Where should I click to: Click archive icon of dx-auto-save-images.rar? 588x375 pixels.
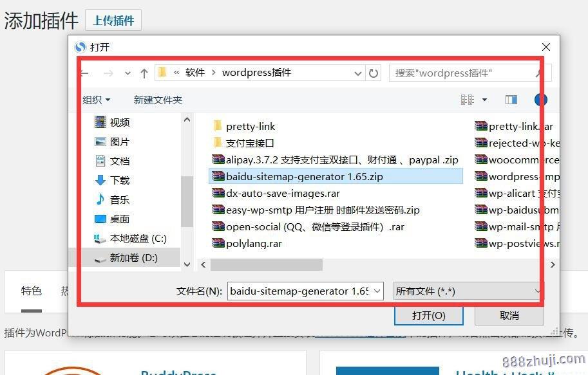pyautogui.click(x=218, y=192)
